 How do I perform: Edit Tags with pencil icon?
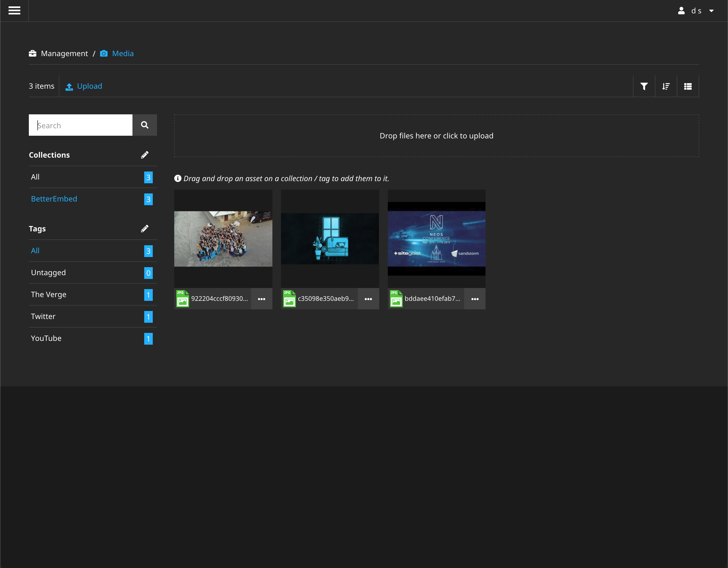145,228
